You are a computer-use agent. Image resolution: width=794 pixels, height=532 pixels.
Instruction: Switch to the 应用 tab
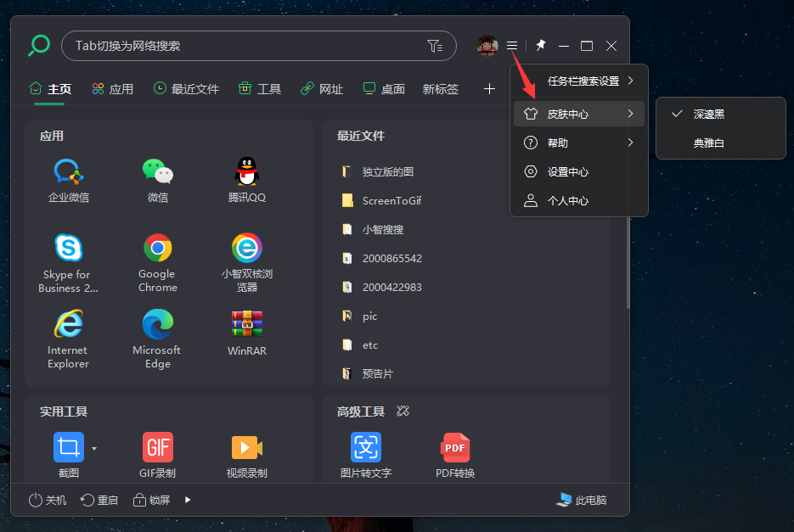coord(112,89)
